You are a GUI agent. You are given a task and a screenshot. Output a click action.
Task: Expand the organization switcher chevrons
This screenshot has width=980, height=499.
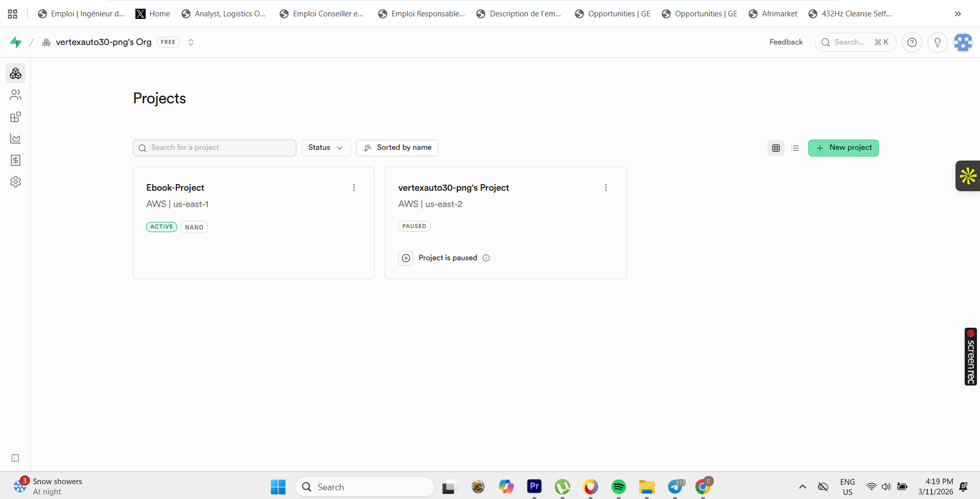pos(191,42)
